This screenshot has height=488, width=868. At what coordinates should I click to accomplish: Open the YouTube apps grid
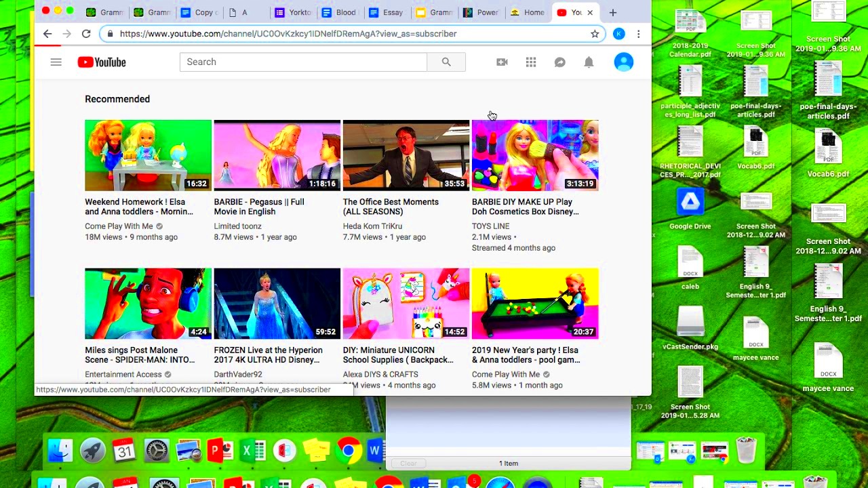point(531,62)
